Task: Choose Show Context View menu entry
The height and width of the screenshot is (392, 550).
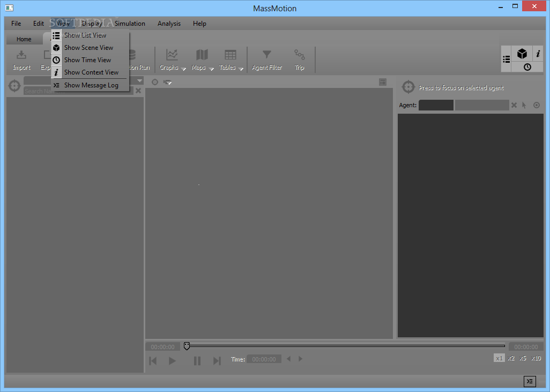Action: point(90,72)
